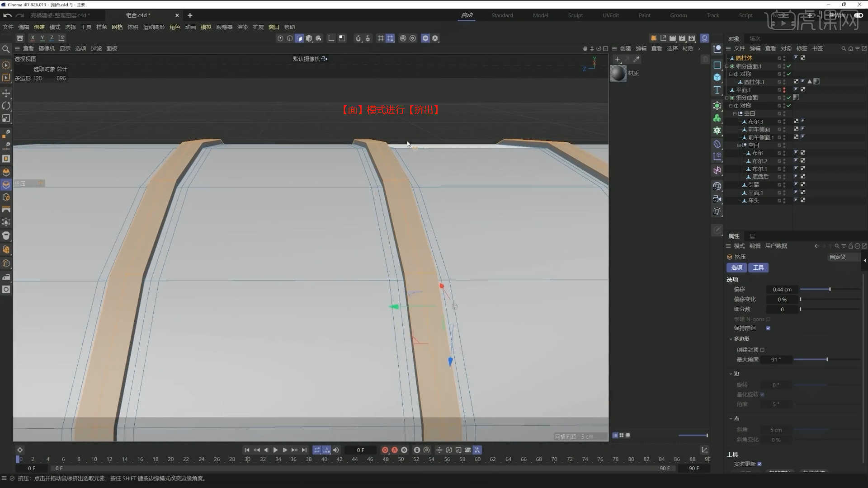Select the Move tool in left toolbar
This screenshot has height=488, width=868.
click(x=6, y=93)
